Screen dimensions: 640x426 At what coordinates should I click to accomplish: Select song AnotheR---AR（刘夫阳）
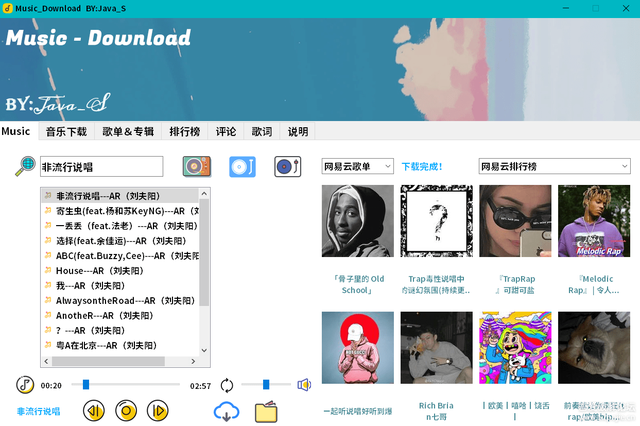[120, 315]
